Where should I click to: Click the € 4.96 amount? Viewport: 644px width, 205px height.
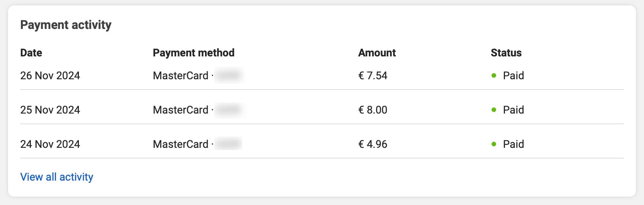pos(373,144)
